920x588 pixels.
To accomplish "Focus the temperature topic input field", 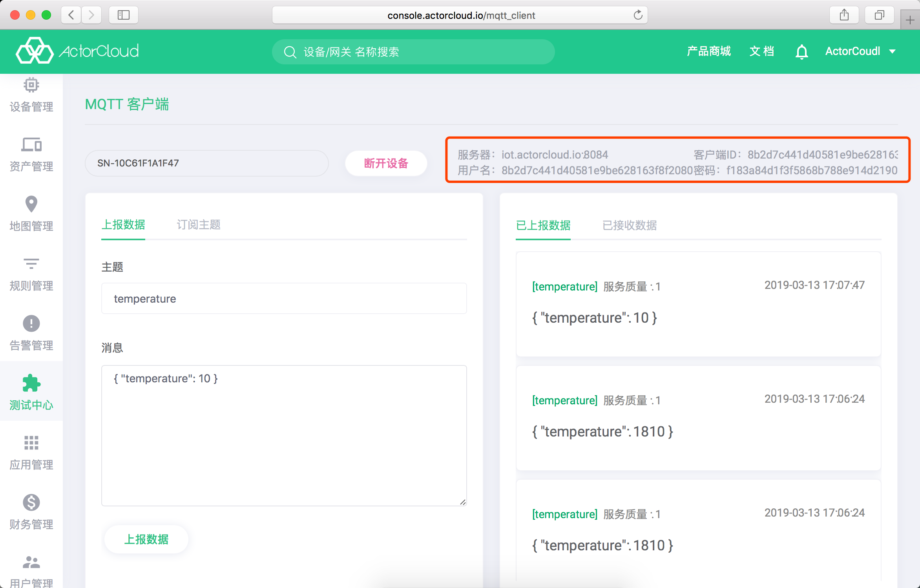I will [x=284, y=299].
